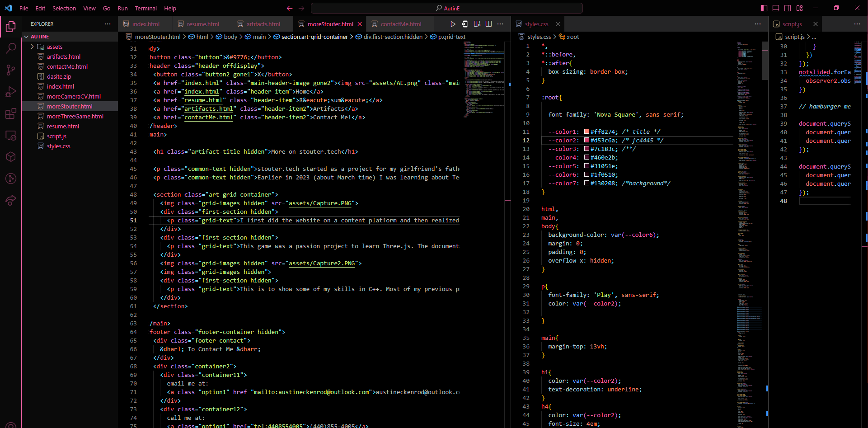Open the Remote Explorer view
Viewport: 868px width, 428px height.
pyautogui.click(x=11, y=136)
